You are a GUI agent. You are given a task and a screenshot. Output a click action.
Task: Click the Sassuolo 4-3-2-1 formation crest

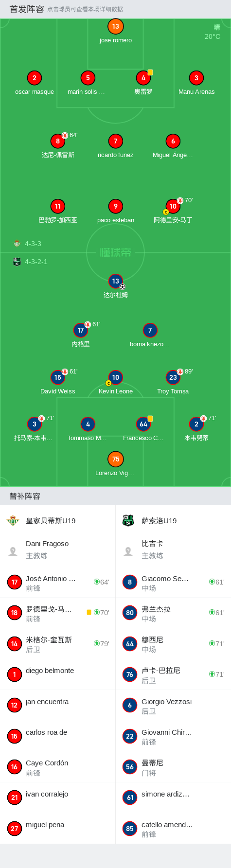tap(17, 262)
